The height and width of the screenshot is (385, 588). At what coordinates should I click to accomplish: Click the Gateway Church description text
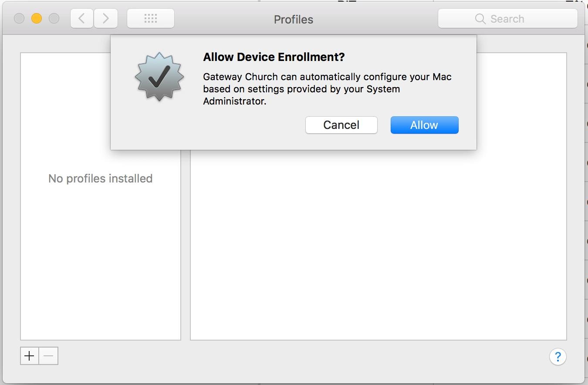coord(327,89)
